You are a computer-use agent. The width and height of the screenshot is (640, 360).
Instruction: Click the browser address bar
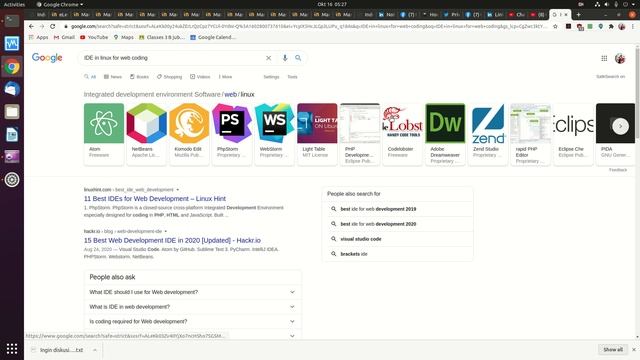click(x=308, y=26)
